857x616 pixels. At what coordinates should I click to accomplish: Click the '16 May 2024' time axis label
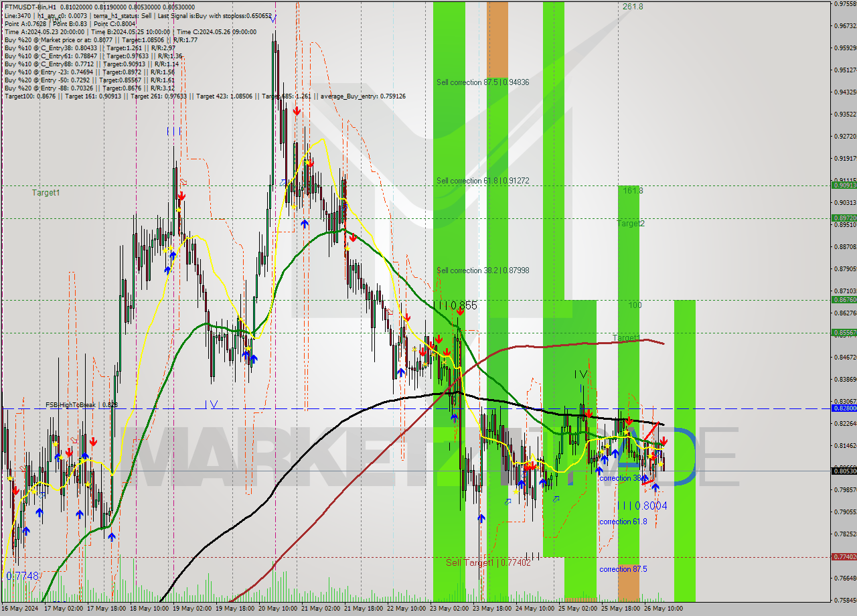coord(20,608)
